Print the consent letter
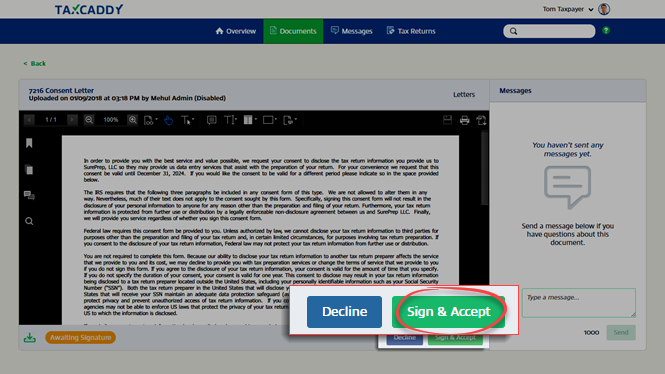Image resolution: width=665 pixels, height=374 pixels. point(464,120)
